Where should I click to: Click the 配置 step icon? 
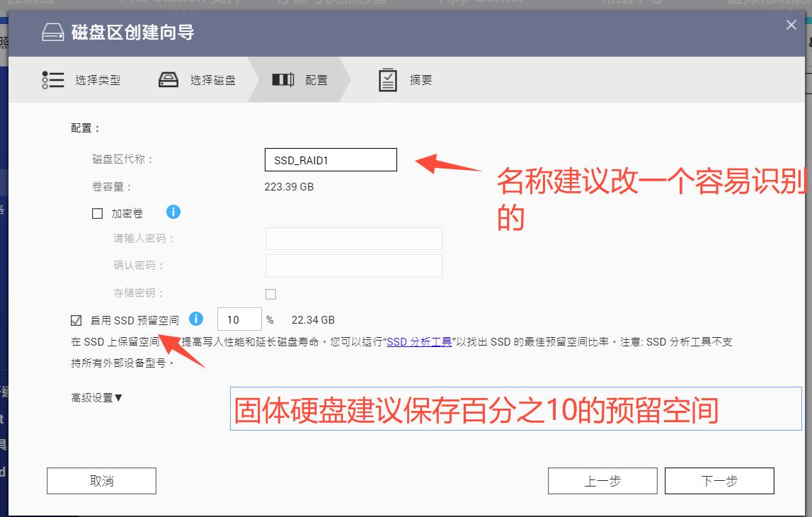[x=283, y=79]
